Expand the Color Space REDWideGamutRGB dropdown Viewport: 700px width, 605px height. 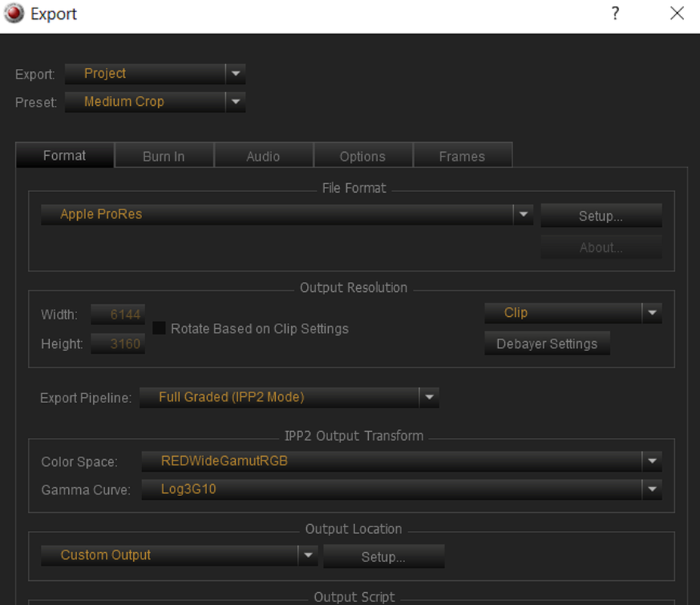401,461
